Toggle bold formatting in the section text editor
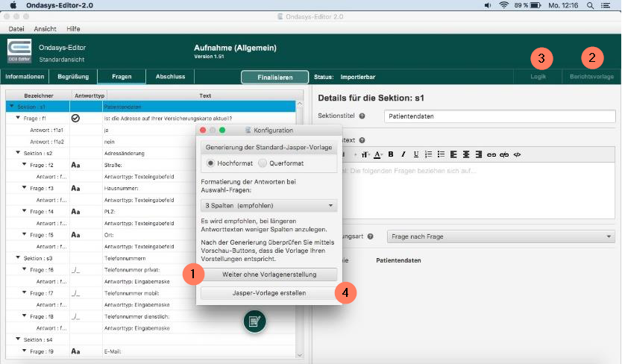This screenshot has width=622, height=364. click(x=391, y=154)
